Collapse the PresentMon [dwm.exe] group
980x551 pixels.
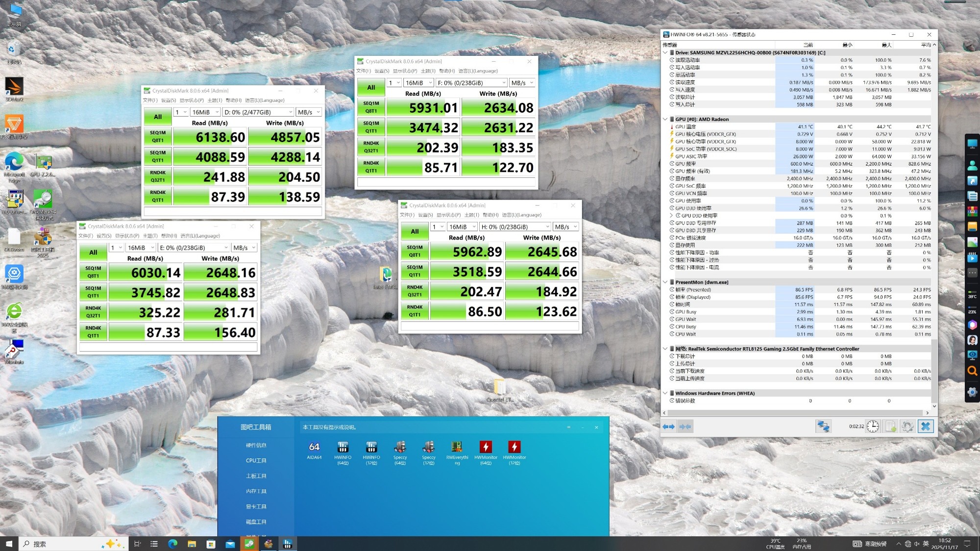point(665,282)
